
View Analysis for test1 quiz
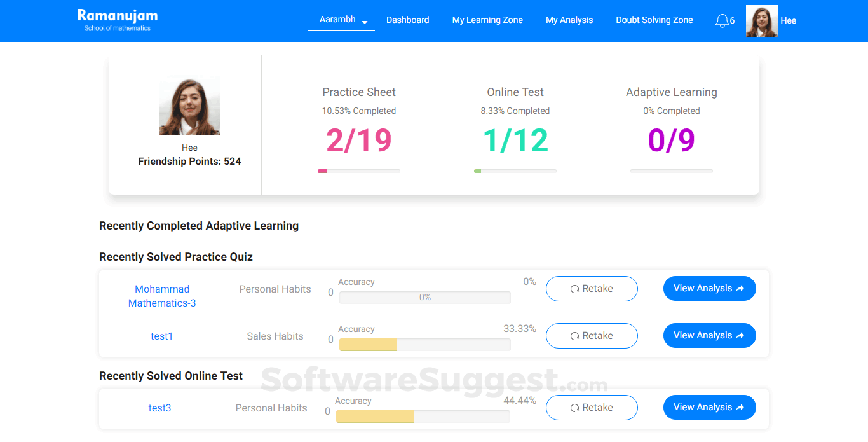pyautogui.click(x=709, y=336)
